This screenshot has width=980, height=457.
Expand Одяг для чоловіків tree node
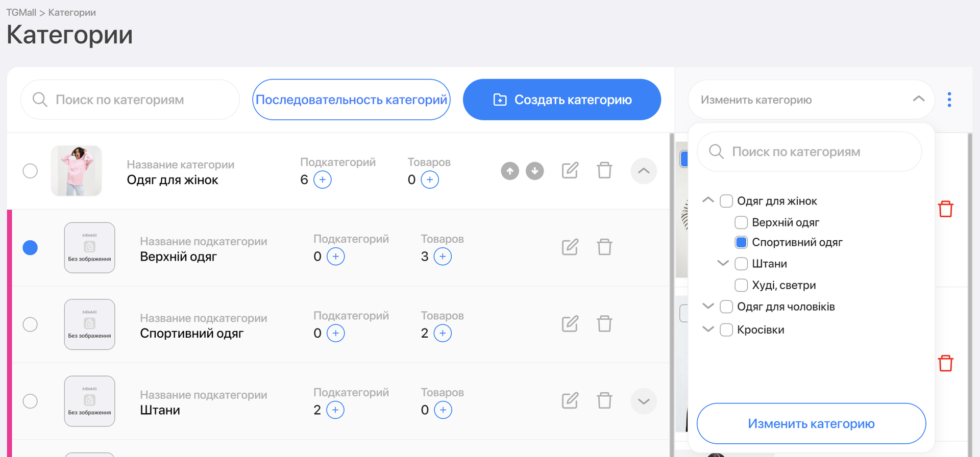pos(708,306)
